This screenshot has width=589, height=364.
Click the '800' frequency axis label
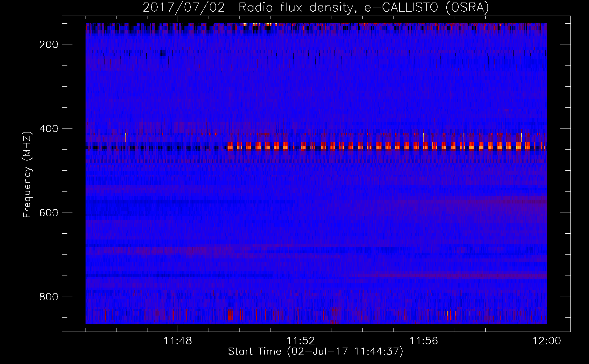pos(48,297)
